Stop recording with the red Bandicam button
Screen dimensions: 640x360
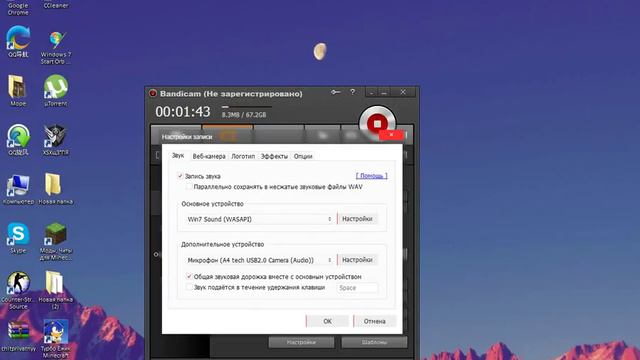click(377, 123)
